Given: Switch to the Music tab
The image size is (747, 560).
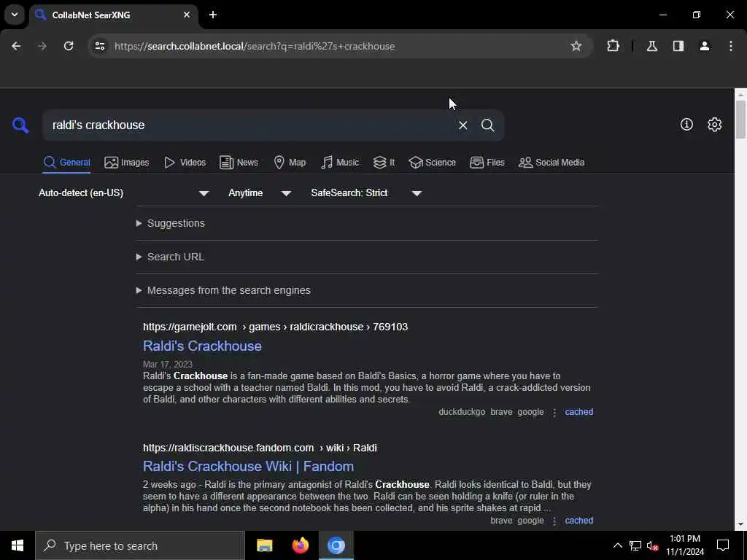Looking at the screenshot, I should (x=340, y=163).
